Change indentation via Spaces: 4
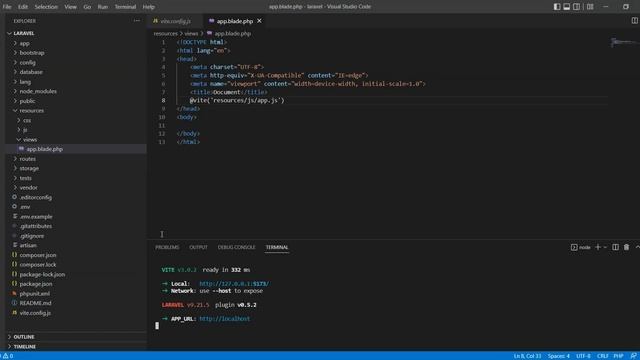The height and width of the screenshot is (360, 640). click(x=558, y=356)
